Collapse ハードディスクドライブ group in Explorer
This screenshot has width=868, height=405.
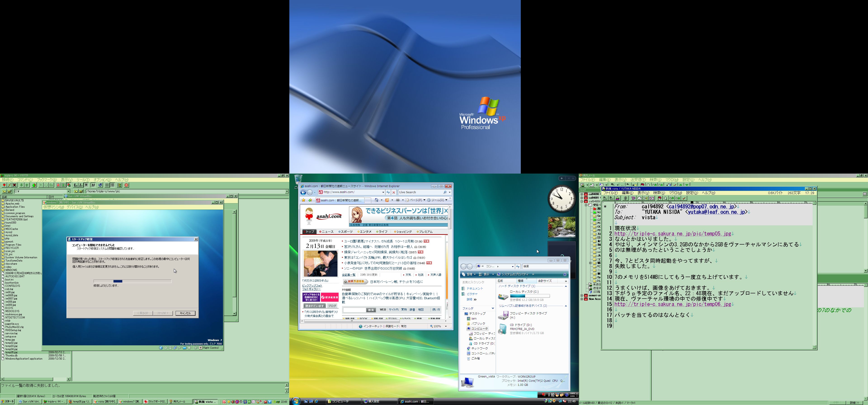pyautogui.click(x=566, y=286)
